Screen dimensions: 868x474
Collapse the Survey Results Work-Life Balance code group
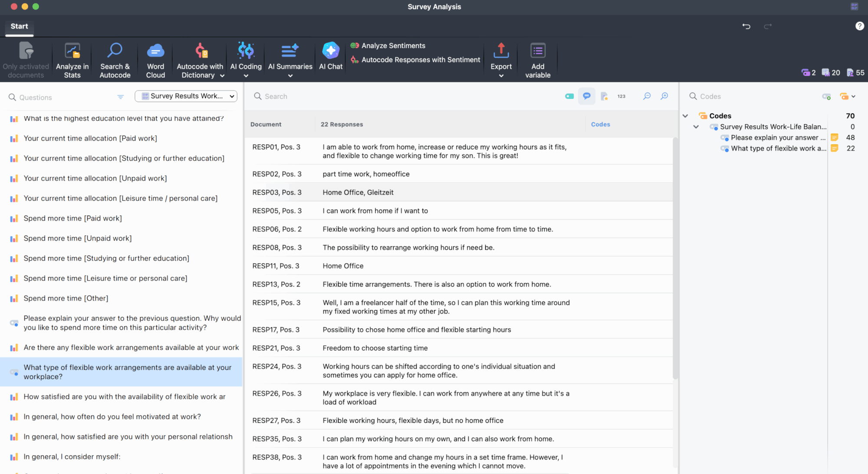pos(696,127)
